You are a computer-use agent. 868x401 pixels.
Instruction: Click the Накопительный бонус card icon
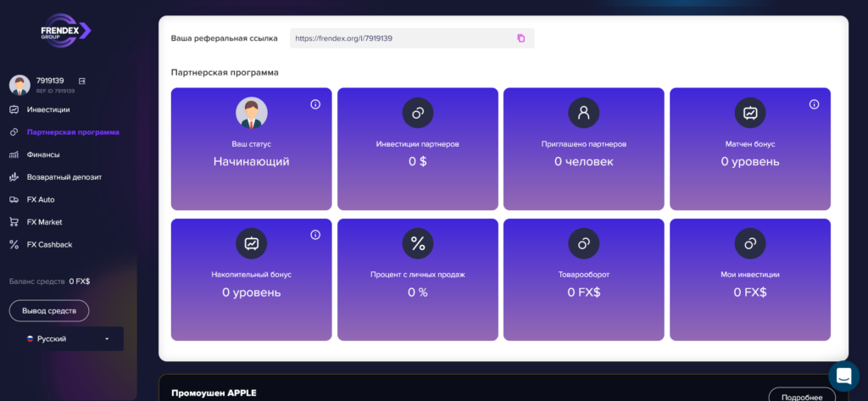[x=251, y=243]
